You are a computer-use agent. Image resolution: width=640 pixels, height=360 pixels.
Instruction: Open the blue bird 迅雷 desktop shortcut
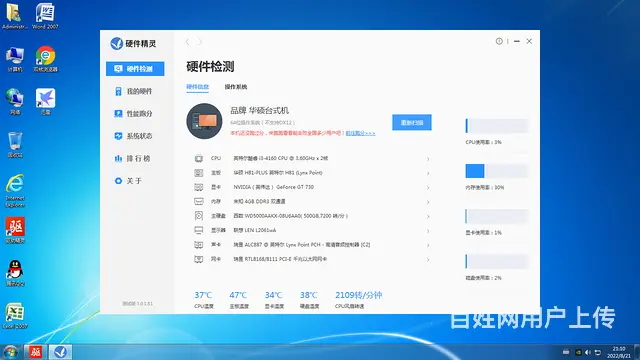[45, 102]
